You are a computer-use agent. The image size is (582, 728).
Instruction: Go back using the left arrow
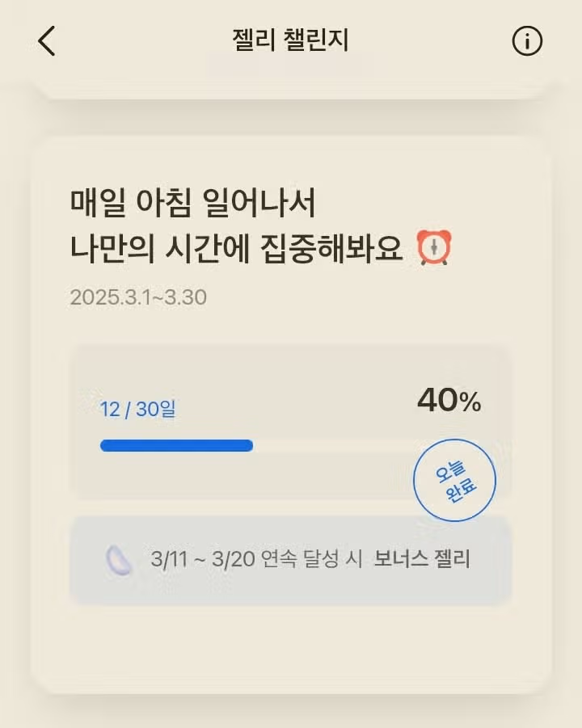click(x=46, y=41)
